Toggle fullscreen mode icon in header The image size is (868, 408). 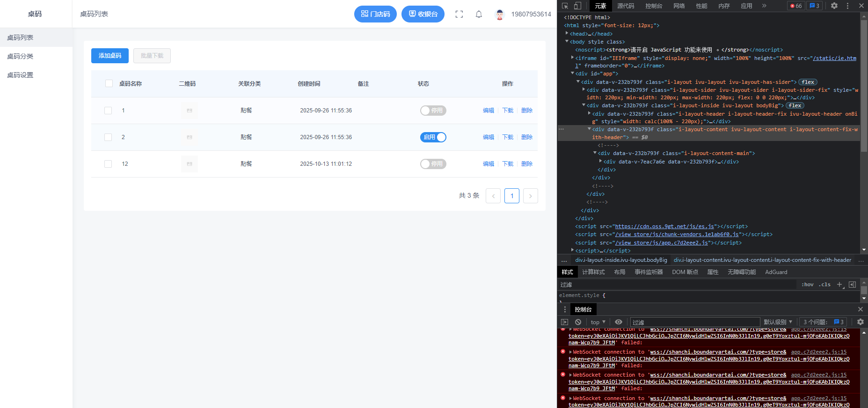click(459, 15)
